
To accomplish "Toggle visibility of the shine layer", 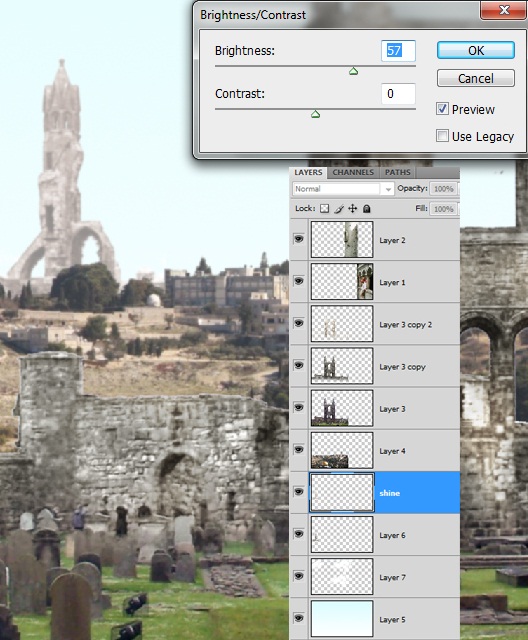I will [299, 492].
